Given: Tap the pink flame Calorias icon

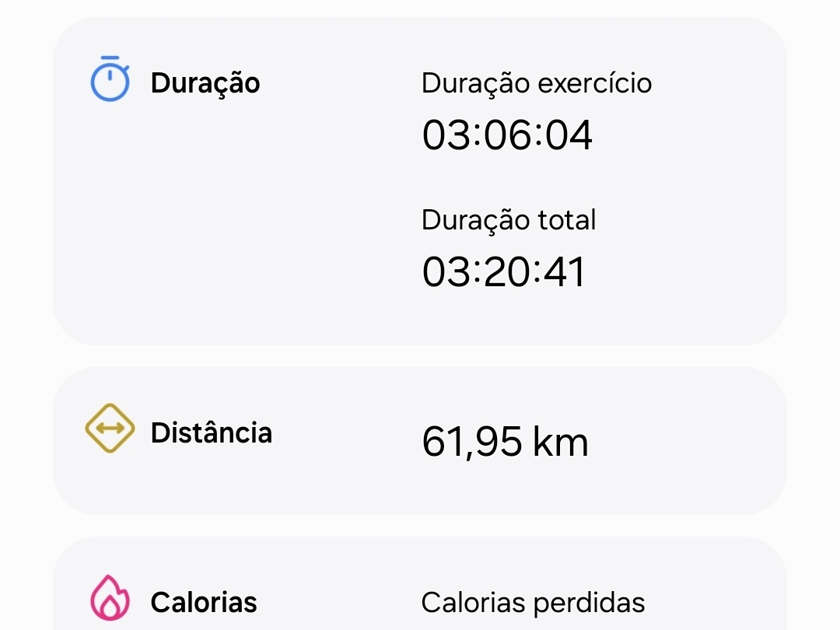Looking at the screenshot, I should point(110,598).
